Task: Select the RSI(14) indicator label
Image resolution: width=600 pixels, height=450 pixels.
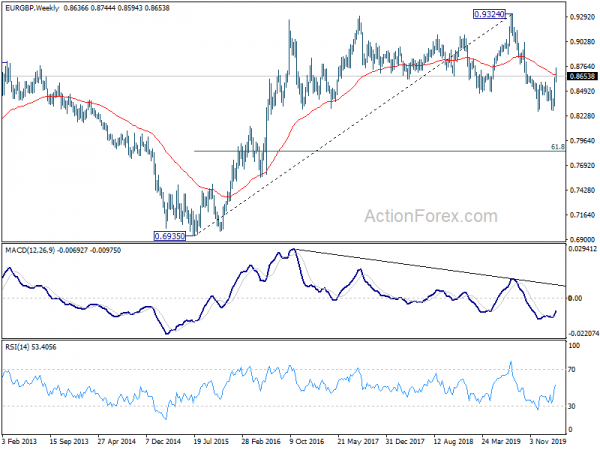Action: click(17, 347)
